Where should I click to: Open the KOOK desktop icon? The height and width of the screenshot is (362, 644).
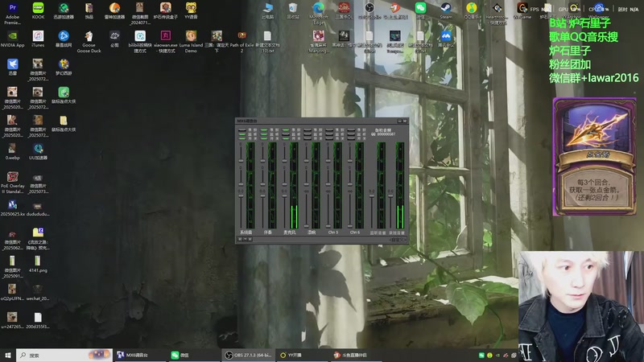[38, 11]
